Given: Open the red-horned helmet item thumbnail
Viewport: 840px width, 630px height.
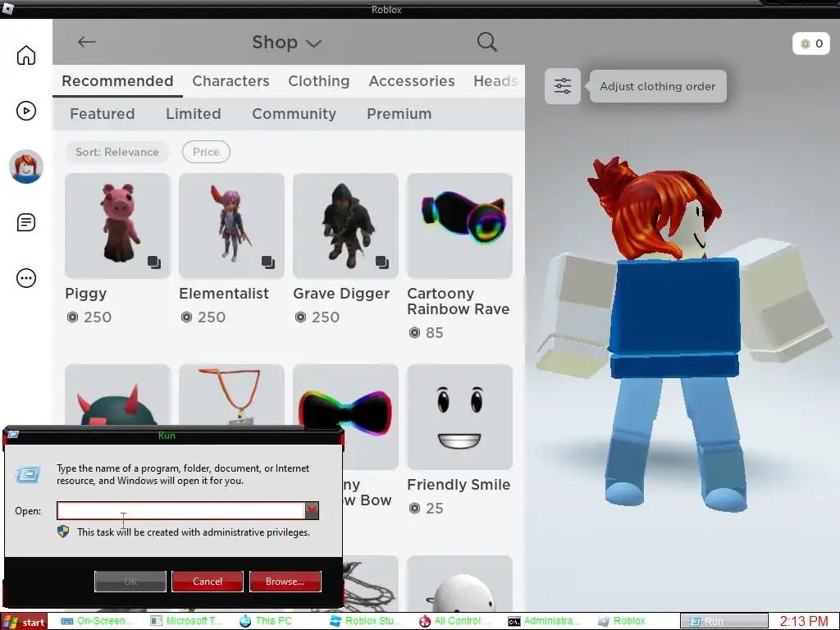Looking at the screenshot, I should tap(117, 395).
